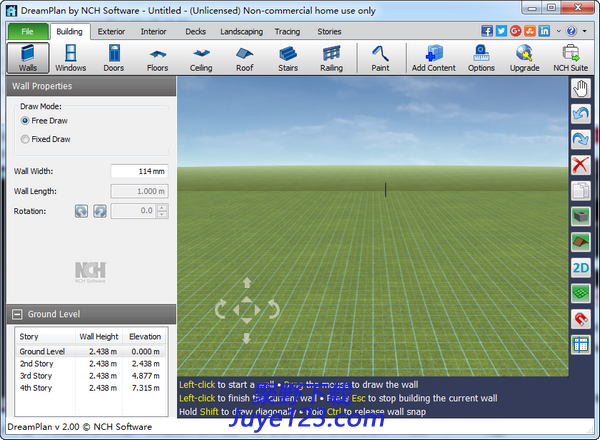The height and width of the screenshot is (440, 600).
Task: Increase the rotation value stepper
Action: (x=162, y=208)
